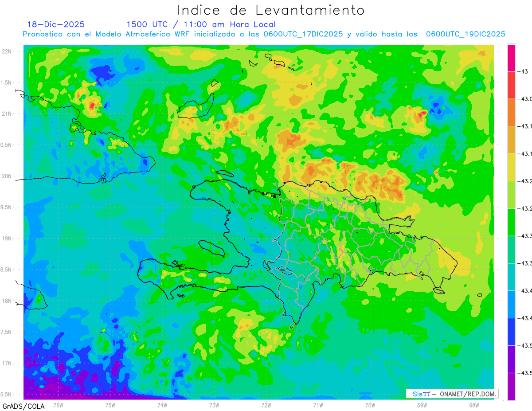Image resolution: width=532 pixels, height=411 pixels.
Task: Click the '19N' latitude label
Action: pos(7,238)
